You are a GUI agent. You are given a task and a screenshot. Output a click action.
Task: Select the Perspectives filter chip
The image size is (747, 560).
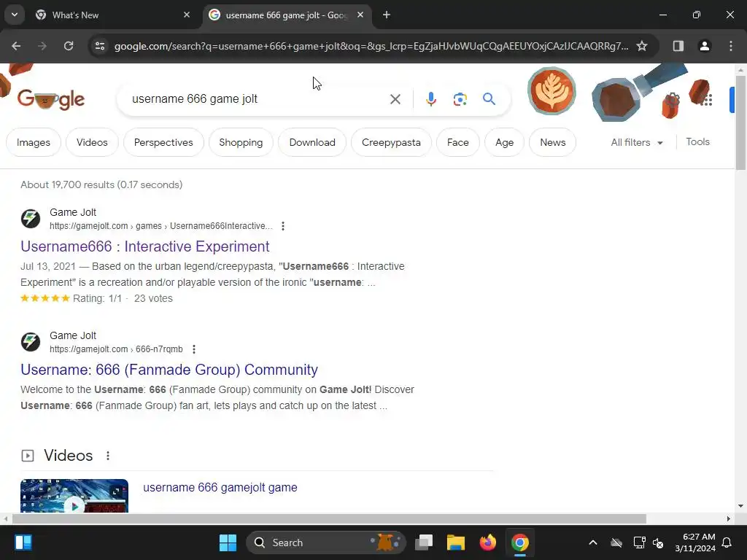coord(163,142)
